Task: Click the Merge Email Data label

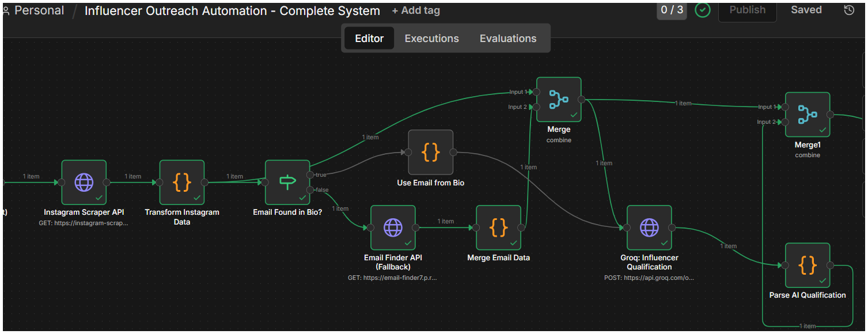Action: 499,258
